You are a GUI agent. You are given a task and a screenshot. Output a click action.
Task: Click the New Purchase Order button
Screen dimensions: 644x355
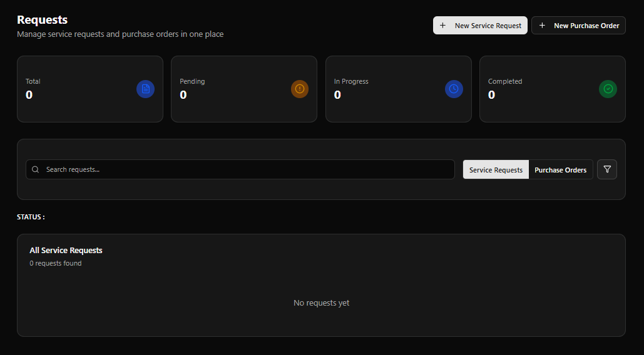[578, 26]
